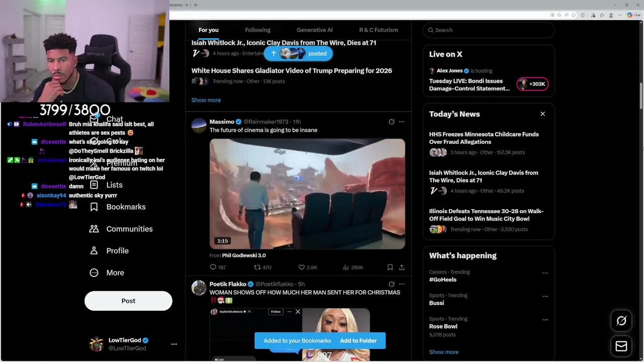The width and height of the screenshot is (644, 362).
Task: Open the More sidebar menu
Action: (x=106, y=273)
